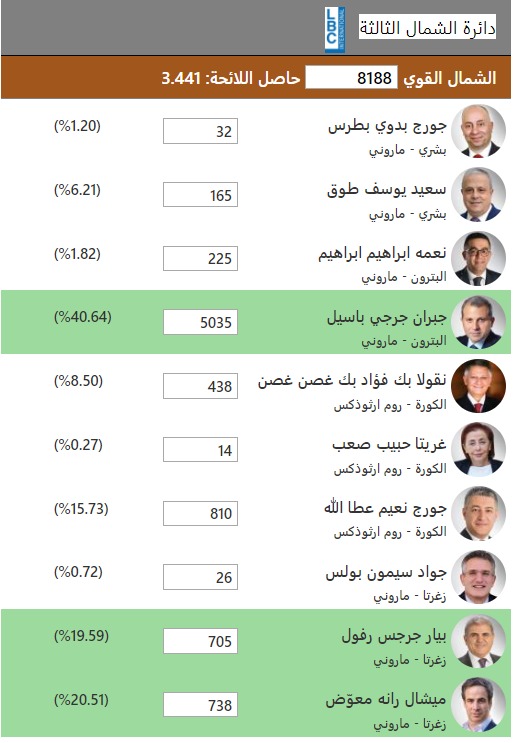Click ميشال رانه معوّض candidate photo
Image resolution: width=514 pixels, height=743 pixels.
478,705
